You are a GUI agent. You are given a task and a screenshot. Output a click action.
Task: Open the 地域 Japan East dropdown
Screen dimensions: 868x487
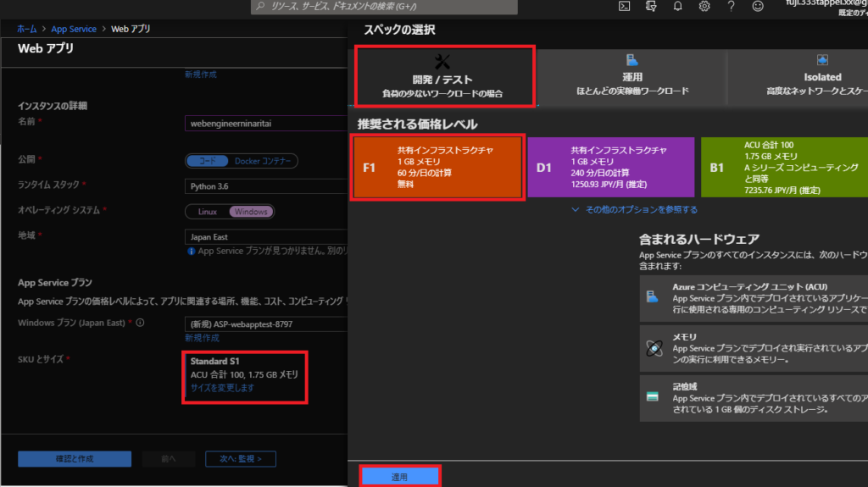click(x=265, y=237)
